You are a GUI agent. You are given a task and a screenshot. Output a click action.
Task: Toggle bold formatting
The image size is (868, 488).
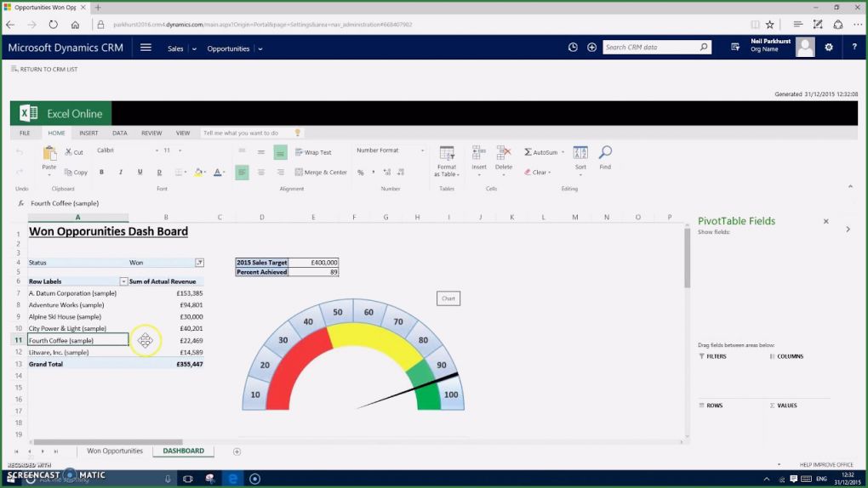point(101,172)
